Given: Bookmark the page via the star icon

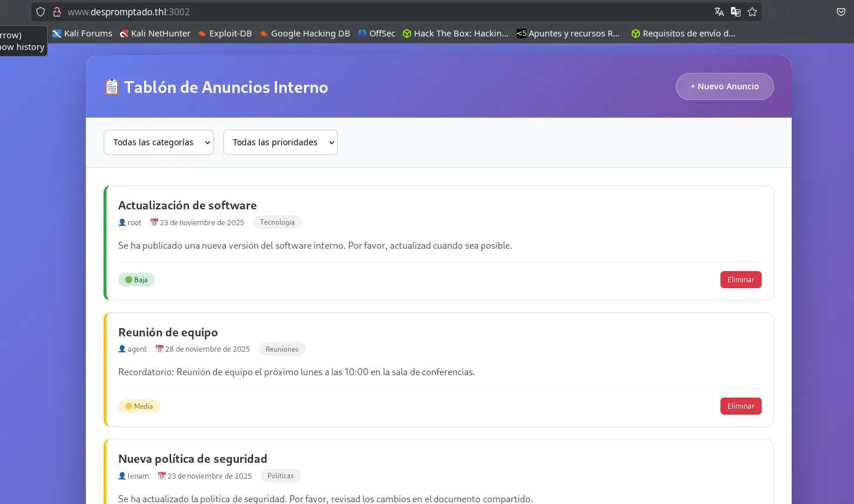Looking at the screenshot, I should click(x=752, y=12).
